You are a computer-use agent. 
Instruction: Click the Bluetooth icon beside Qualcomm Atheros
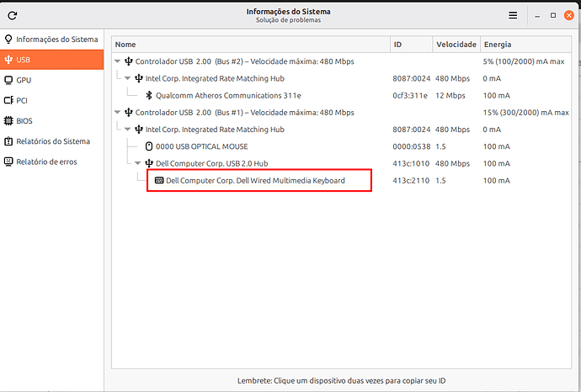click(149, 95)
